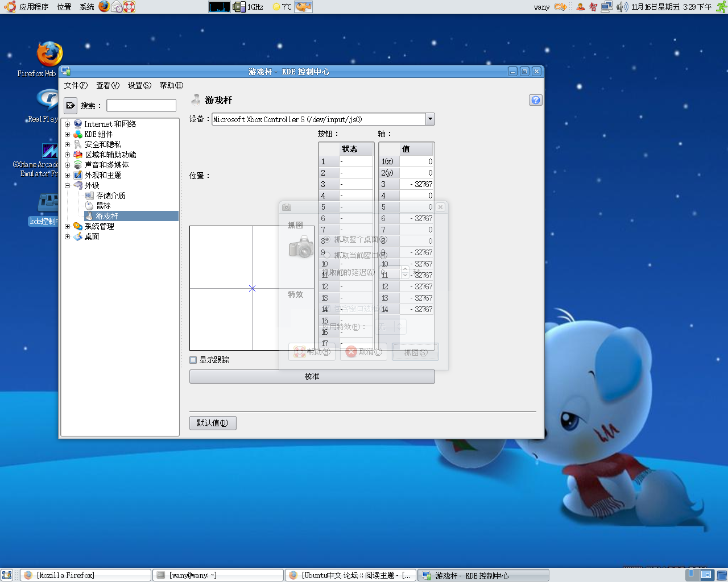This screenshot has width=728, height=582.
Task: Click the 搜索 search input field
Action: pos(141,106)
